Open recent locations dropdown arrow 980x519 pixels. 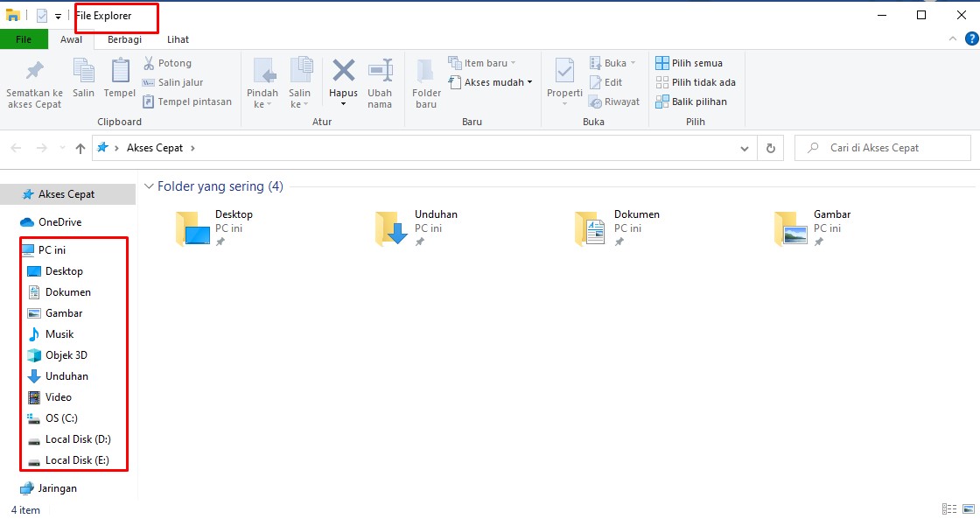tap(62, 148)
